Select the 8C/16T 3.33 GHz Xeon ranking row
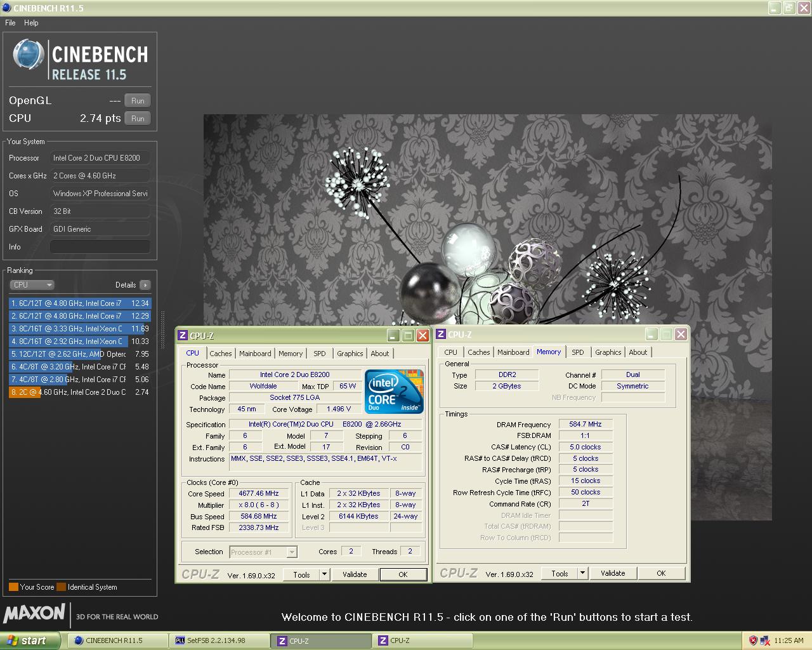The width and height of the screenshot is (812, 650). coord(80,329)
